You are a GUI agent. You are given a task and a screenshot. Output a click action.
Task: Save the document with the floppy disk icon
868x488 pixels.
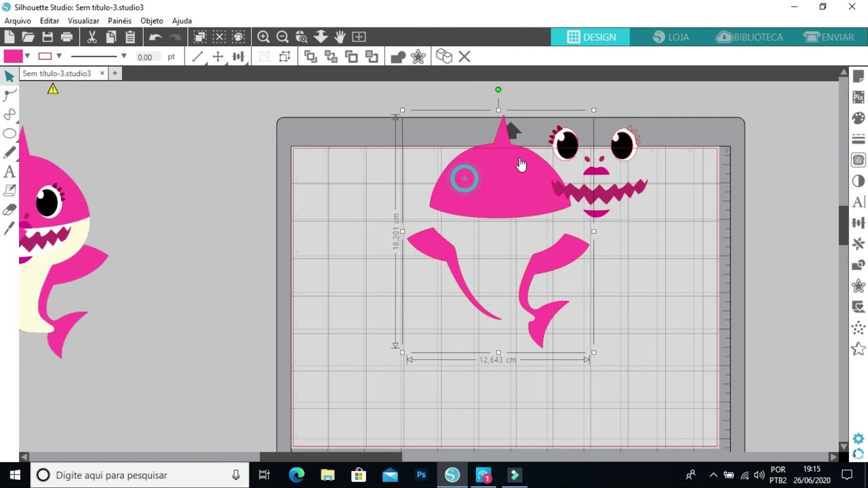[47, 37]
